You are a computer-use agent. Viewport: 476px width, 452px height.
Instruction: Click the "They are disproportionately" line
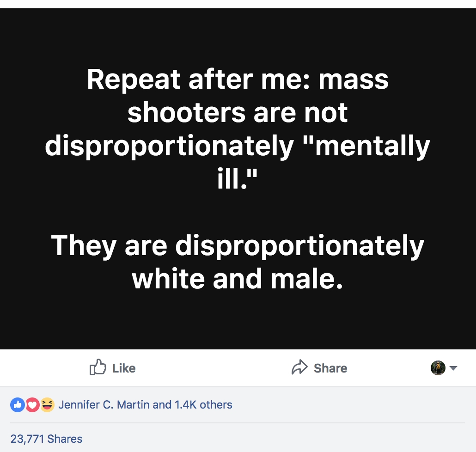tap(238, 245)
